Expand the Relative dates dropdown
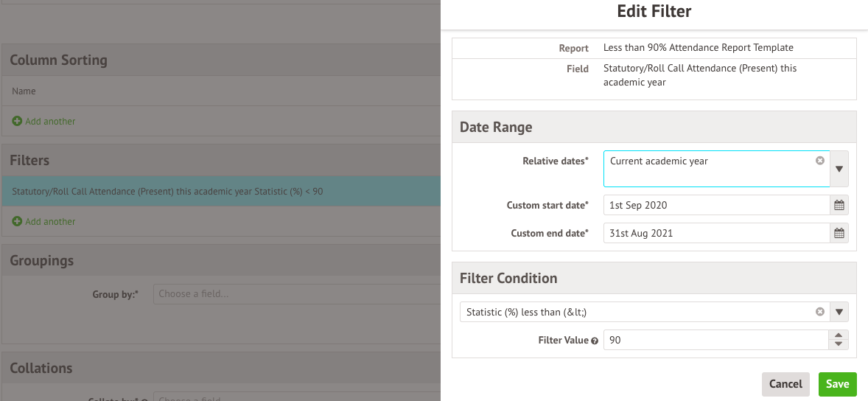 click(x=839, y=169)
